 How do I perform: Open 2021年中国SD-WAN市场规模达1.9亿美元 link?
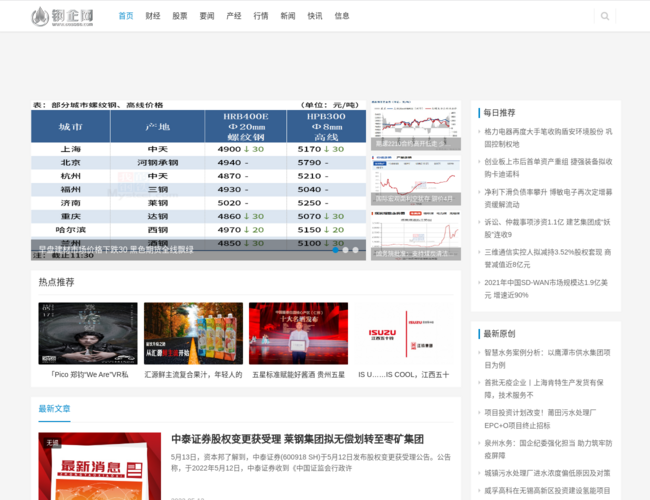tap(546, 289)
